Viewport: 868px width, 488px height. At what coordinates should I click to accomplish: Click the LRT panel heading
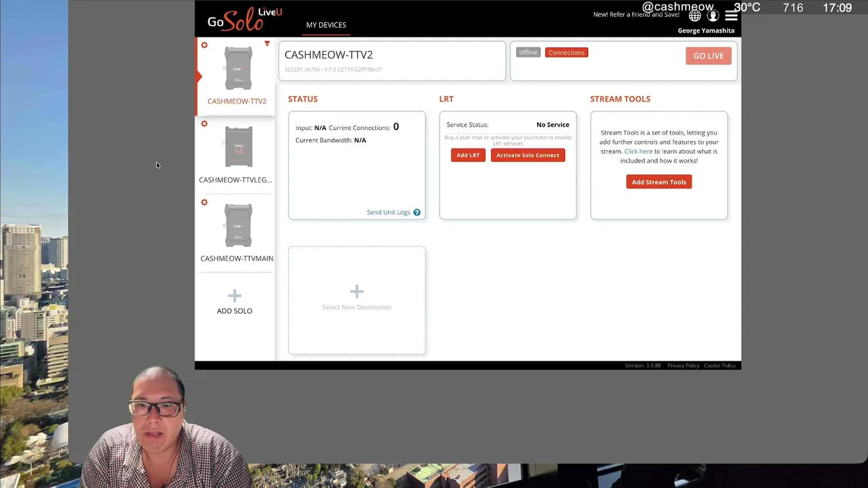(x=446, y=99)
